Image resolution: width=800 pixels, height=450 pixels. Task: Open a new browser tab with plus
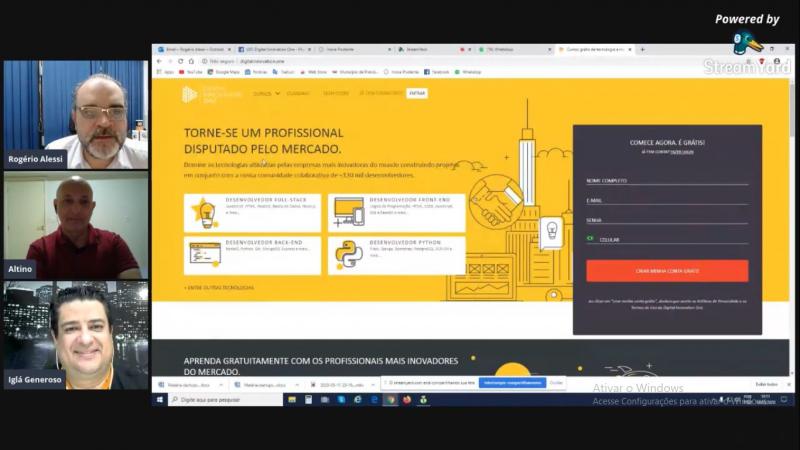point(642,49)
